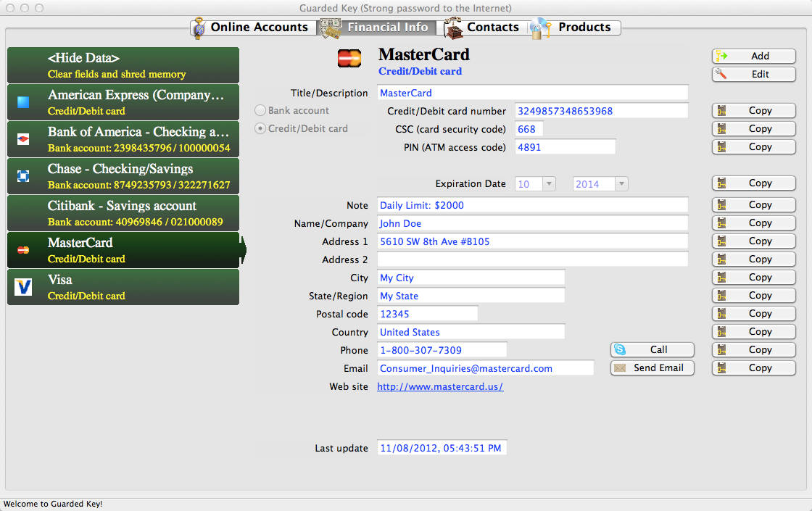Click the card number field
The width and height of the screenshot is (812, 511).
[x=601, y=111]
